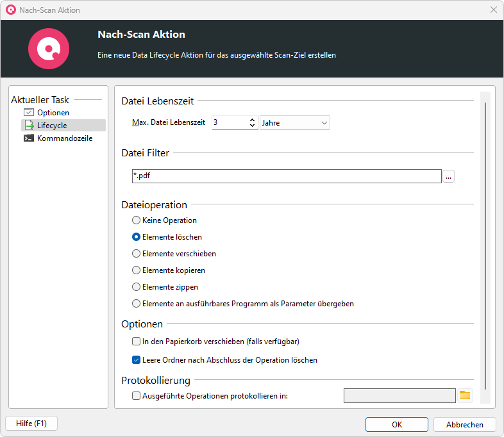Close the Nach-Scan Aktion dialog
The image size is (504, 437).
point(494,10)
